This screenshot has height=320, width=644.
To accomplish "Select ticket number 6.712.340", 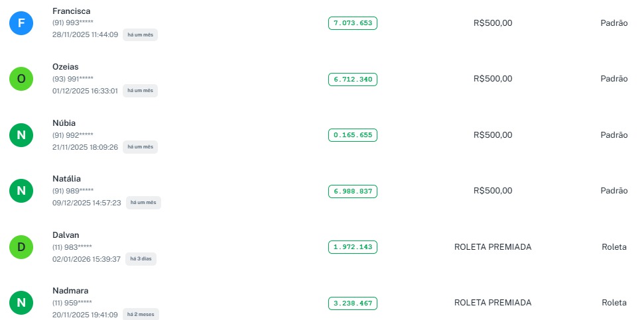I will coord(352,80).
